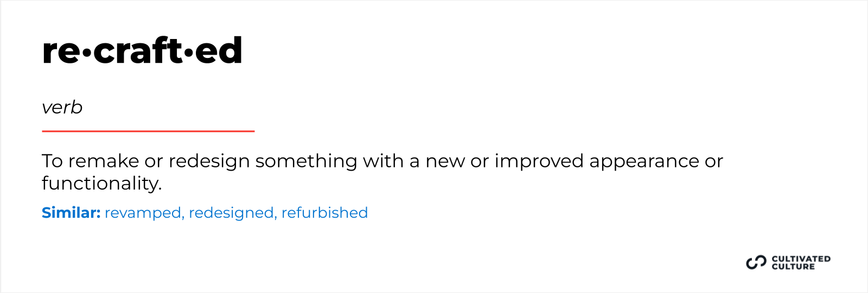The height and width of the screenshot is (293, 868).
Task: Click the word "appearance" in the definition
Action: coord(644,161)
